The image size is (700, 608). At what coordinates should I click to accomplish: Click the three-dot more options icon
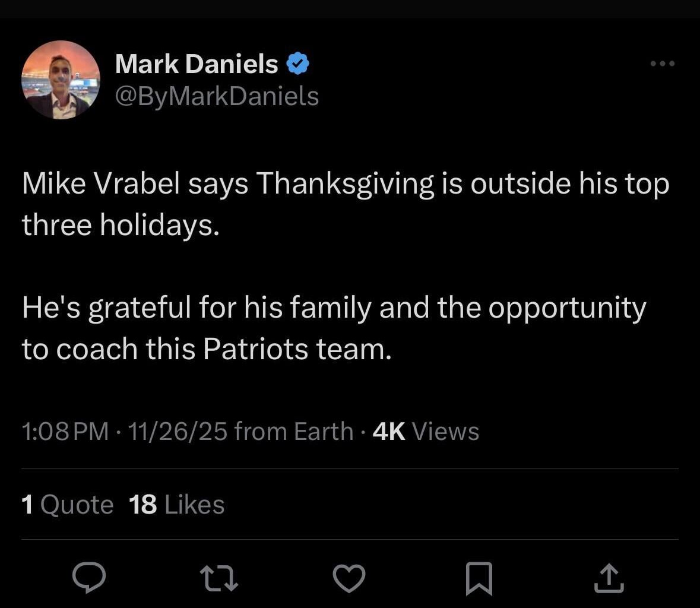(662, 63)
